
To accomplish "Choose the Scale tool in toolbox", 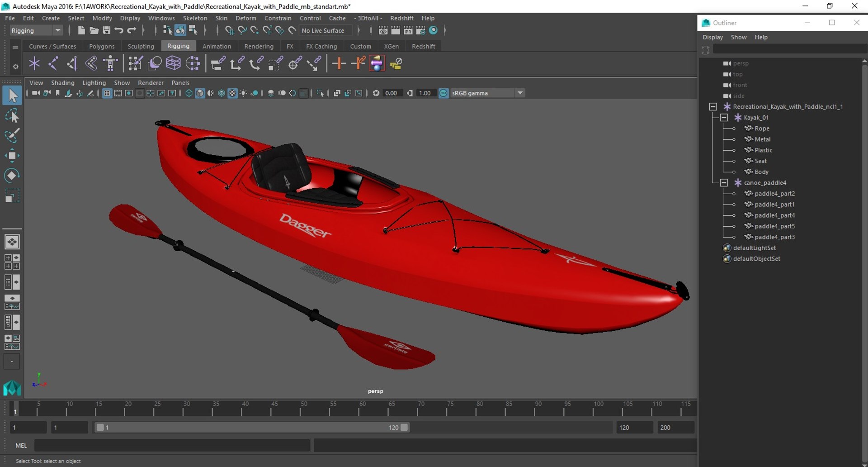I will (12, 195).
